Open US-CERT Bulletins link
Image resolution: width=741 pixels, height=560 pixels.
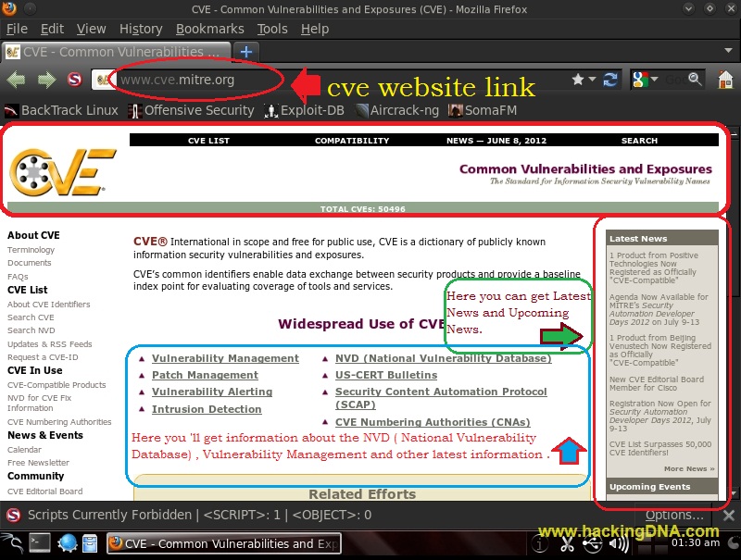coord(386,375)
